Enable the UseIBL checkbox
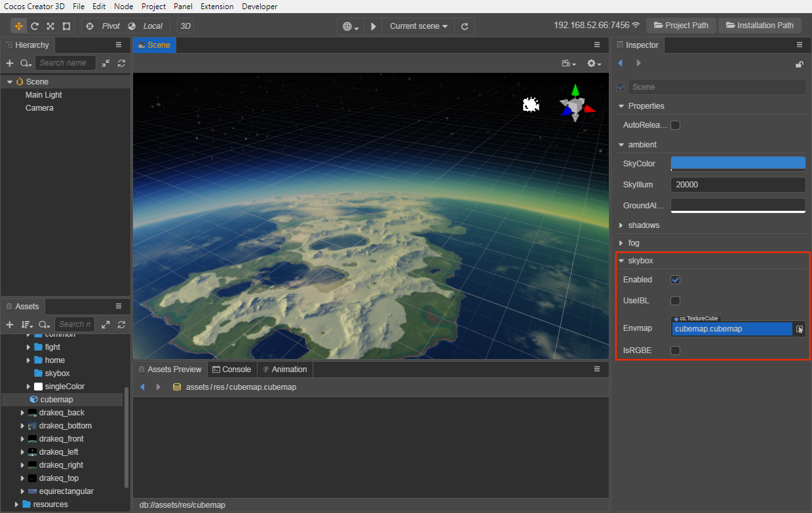Viewport: 812px width, 513px height. (676, 301)
